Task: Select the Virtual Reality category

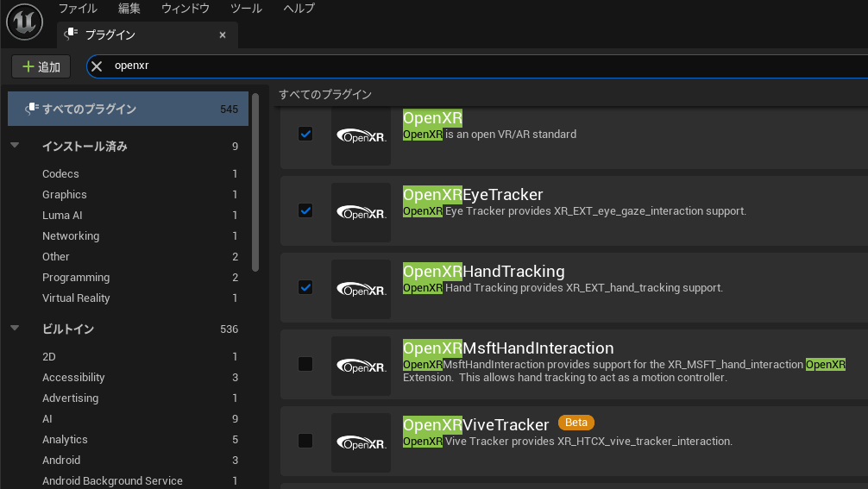Action: (128, 298)
